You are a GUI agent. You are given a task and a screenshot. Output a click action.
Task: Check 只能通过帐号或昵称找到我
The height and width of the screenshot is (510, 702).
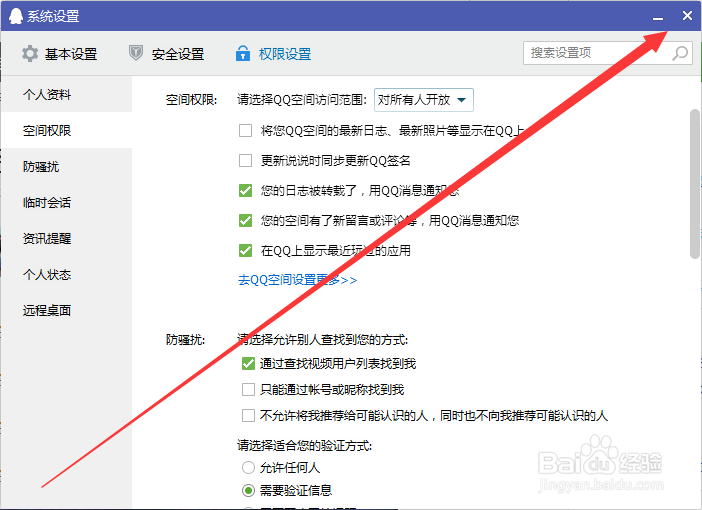click(248, 390)
